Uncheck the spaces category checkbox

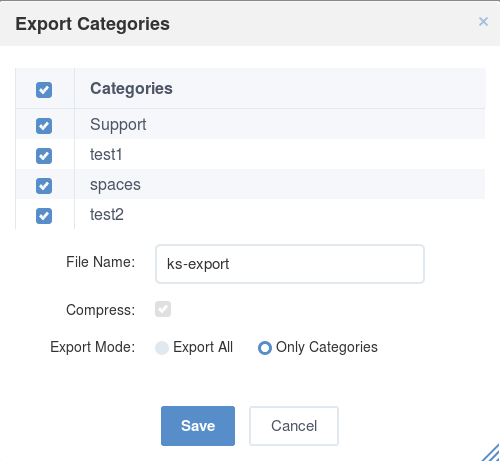point(44,186)
